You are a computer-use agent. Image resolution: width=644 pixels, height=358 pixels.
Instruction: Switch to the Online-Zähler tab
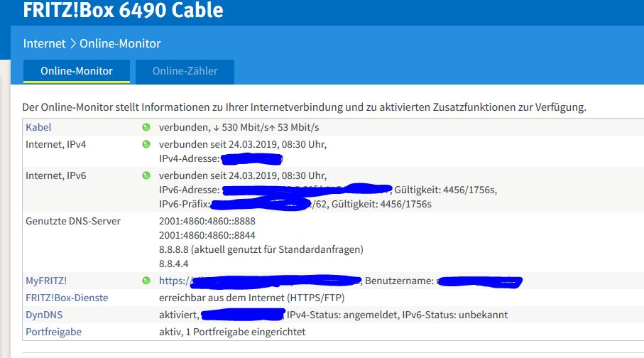tap(185, 72)
